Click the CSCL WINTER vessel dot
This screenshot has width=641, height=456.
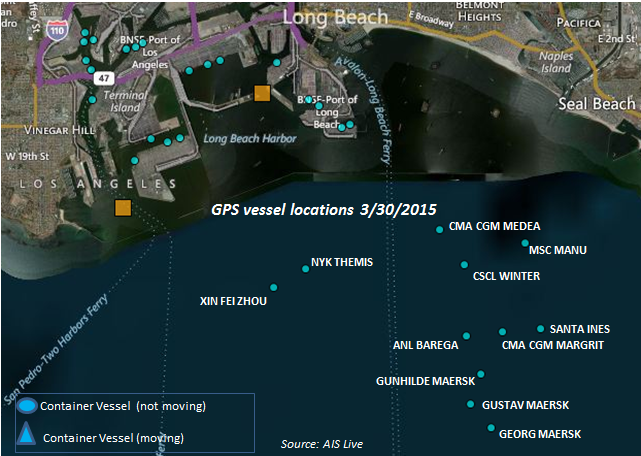click(464, 265)
